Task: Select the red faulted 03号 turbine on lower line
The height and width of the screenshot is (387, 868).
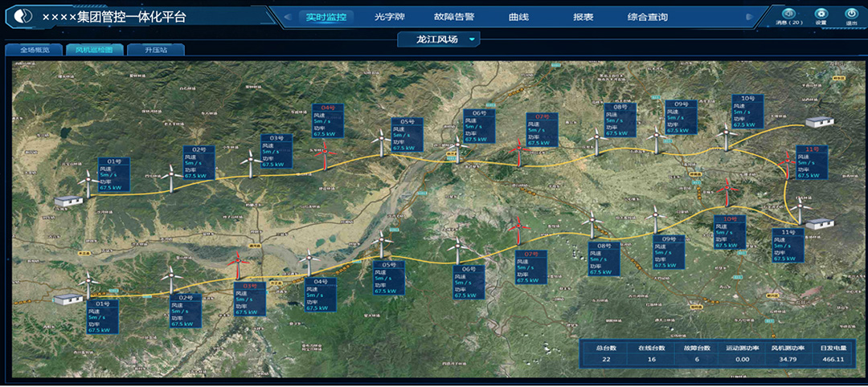Action: [x=237, y=267]
